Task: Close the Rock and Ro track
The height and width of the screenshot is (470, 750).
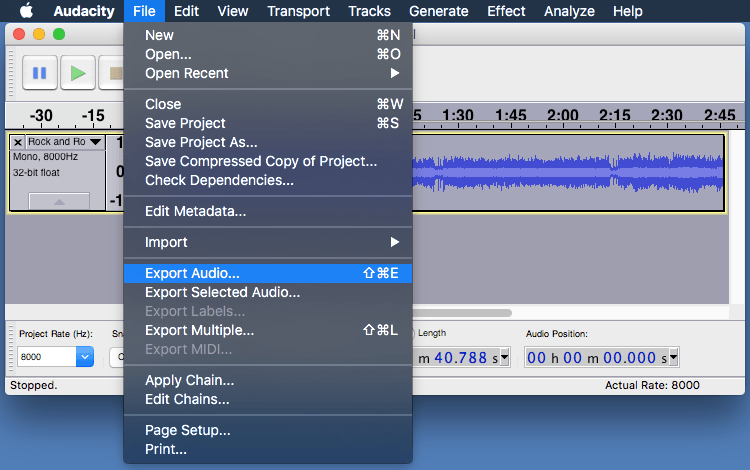Action: (x=18, y=142)
